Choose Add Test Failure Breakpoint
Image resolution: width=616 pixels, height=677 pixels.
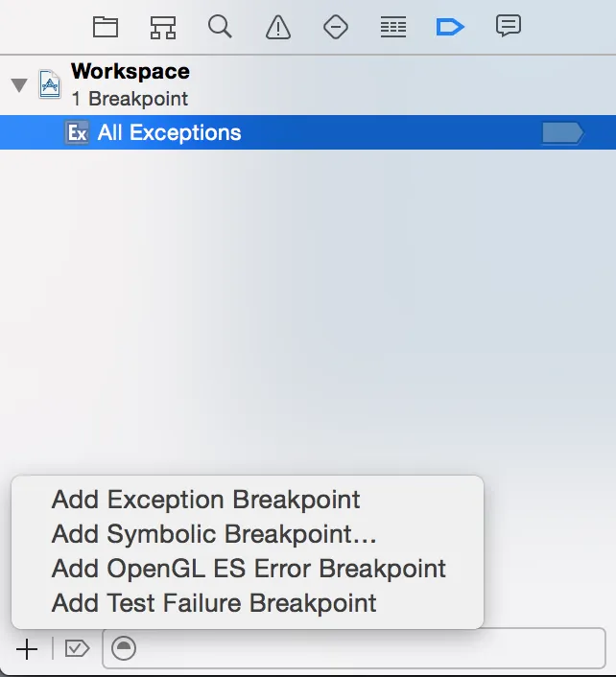[214, 603]
